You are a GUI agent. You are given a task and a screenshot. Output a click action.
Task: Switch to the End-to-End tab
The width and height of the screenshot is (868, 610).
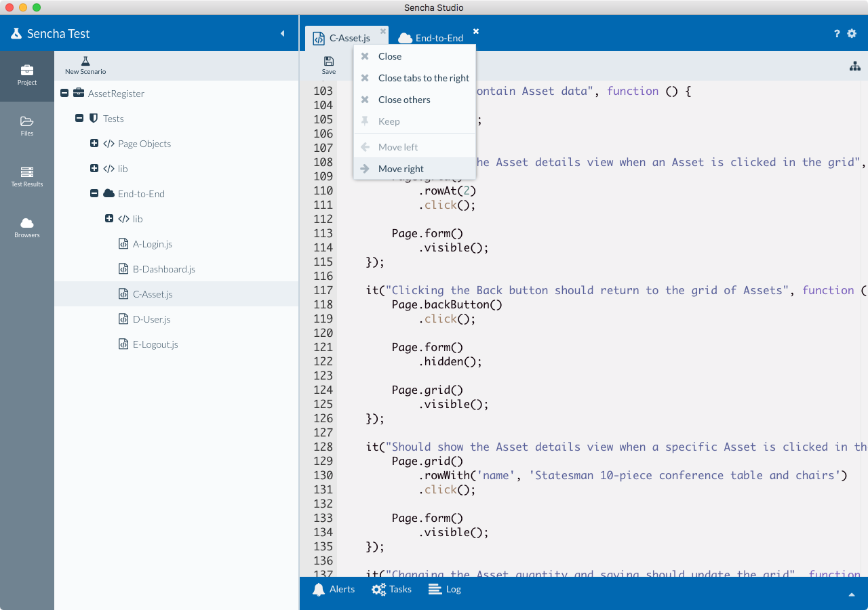439,38
